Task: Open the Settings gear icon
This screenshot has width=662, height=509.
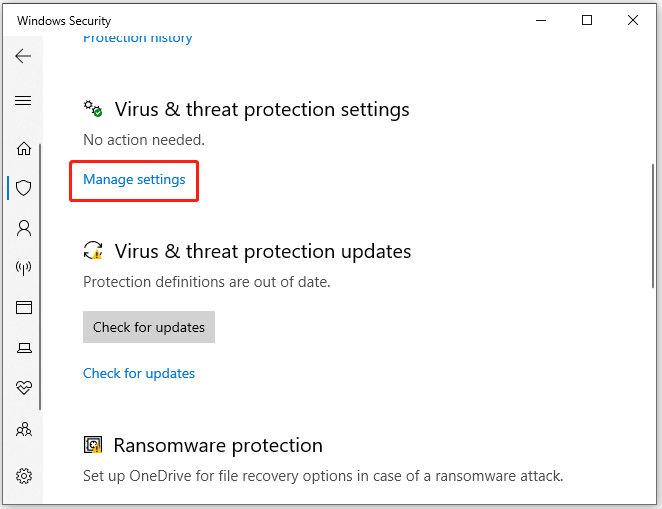Action: 24,476
